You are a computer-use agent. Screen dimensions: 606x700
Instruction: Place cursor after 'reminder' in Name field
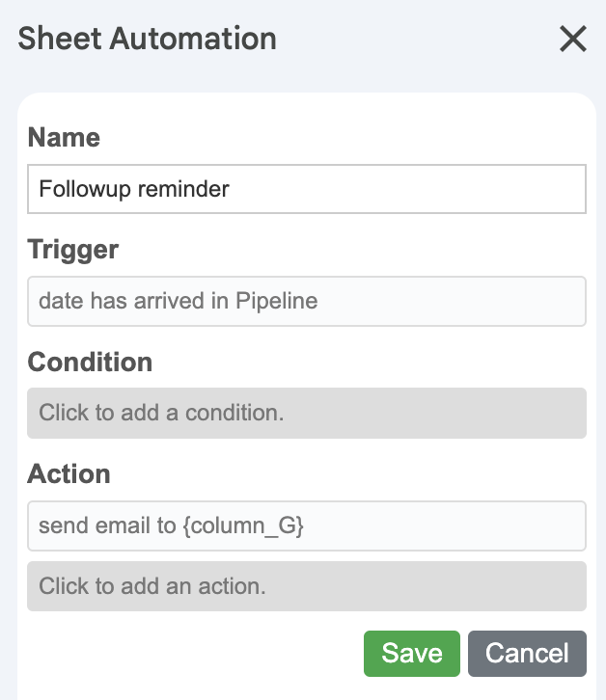pyautogui.click(x=232, y=189)
